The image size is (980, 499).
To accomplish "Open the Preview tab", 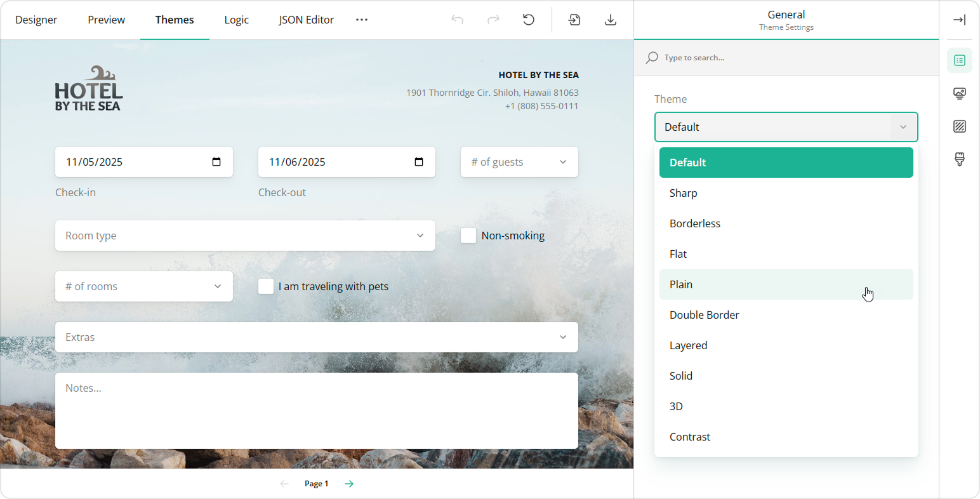I will [x=106, y=20].
